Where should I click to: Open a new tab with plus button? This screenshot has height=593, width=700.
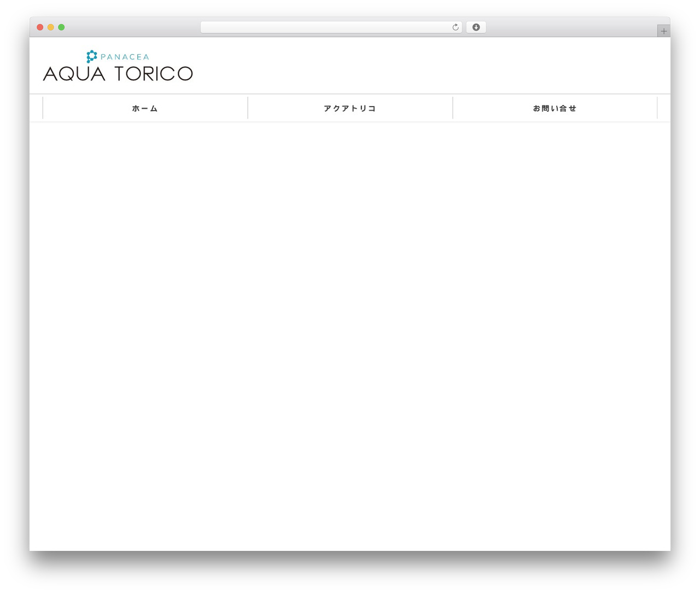point(663,31)
